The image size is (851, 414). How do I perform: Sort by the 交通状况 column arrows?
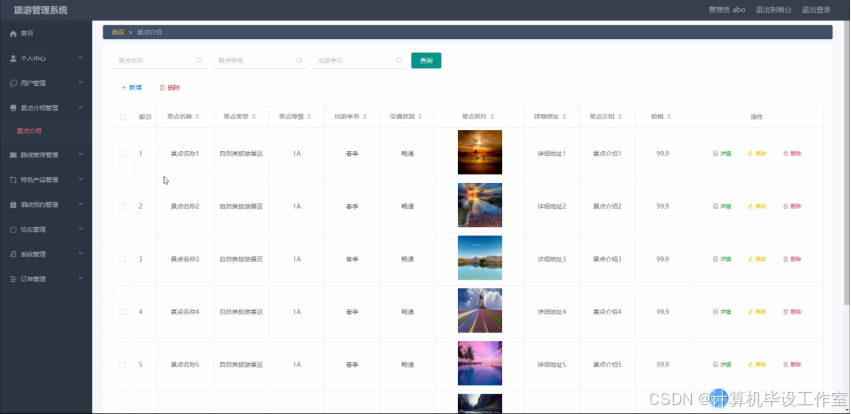(x=420, y=117)
